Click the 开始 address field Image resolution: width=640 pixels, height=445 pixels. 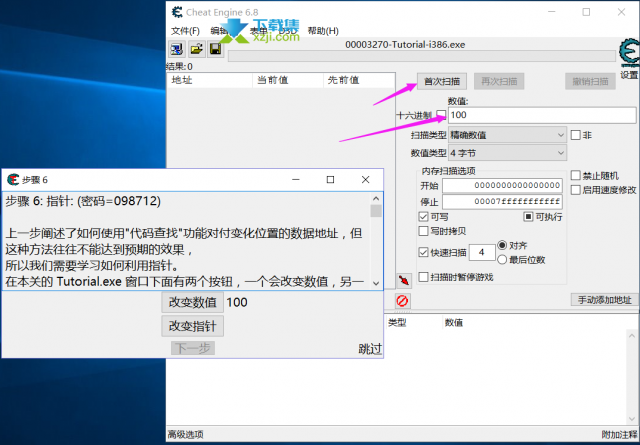click(x=502, y=185)
